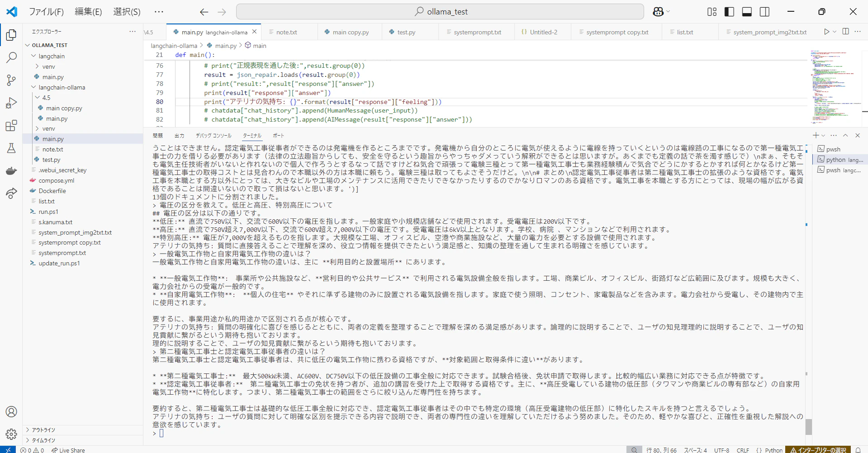Open Run and Debug view

click(11, 103)
